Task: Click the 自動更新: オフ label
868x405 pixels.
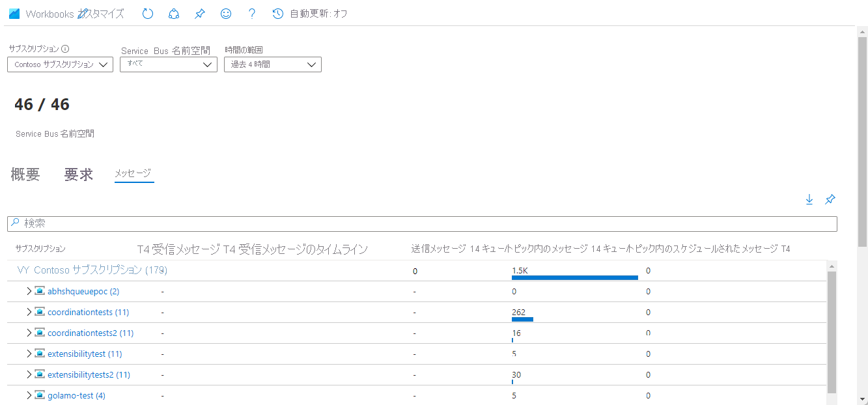Action: click(x=318, y=14)
